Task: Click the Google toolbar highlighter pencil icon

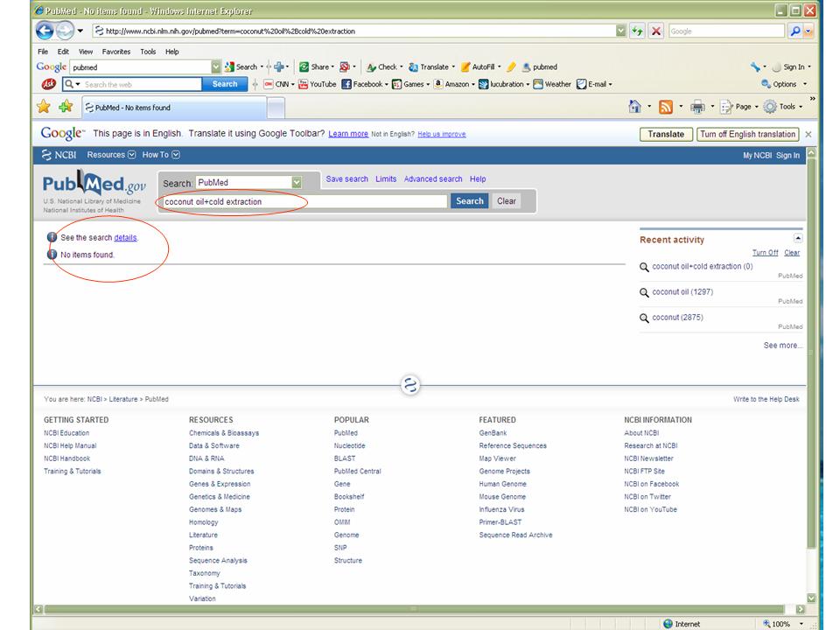Action: (x=511, y=67)
